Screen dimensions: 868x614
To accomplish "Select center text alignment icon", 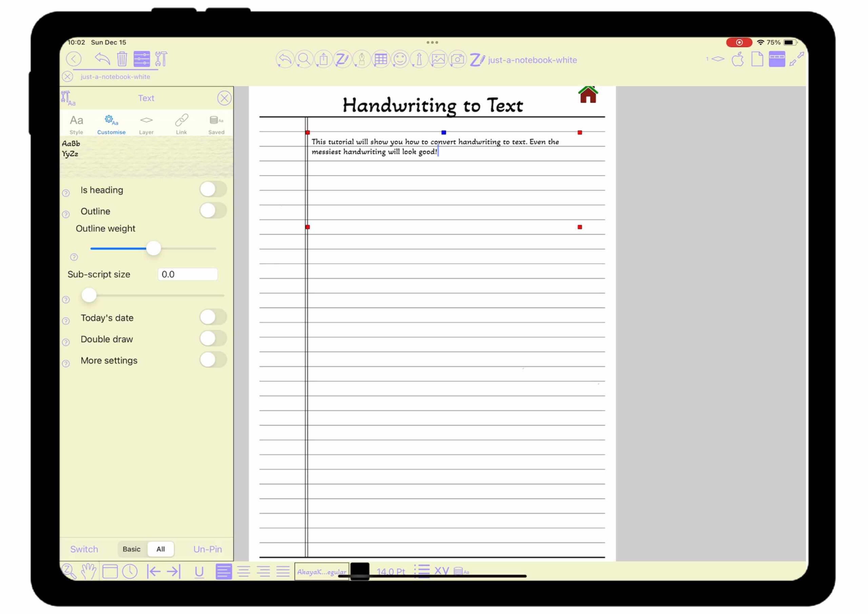I will click(x=243, y=571).
